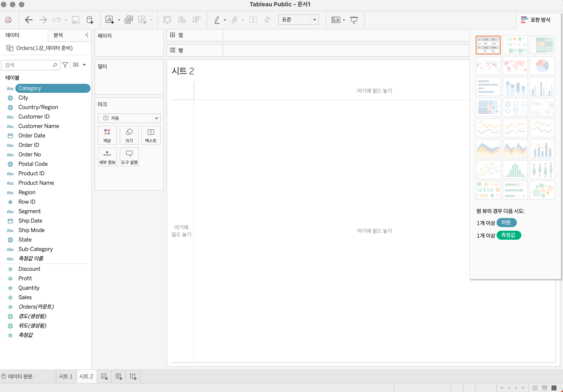The image size is (563, 392).
Task: Expand the 자동 mark type dropdown
Action: click(x=156, y=118)
